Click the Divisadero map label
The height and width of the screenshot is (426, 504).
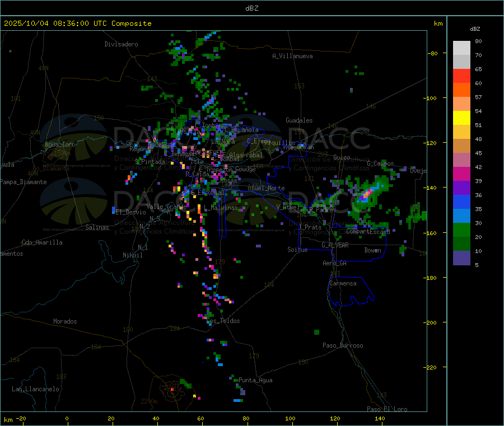pyautogui.click(x=121, y=44)
